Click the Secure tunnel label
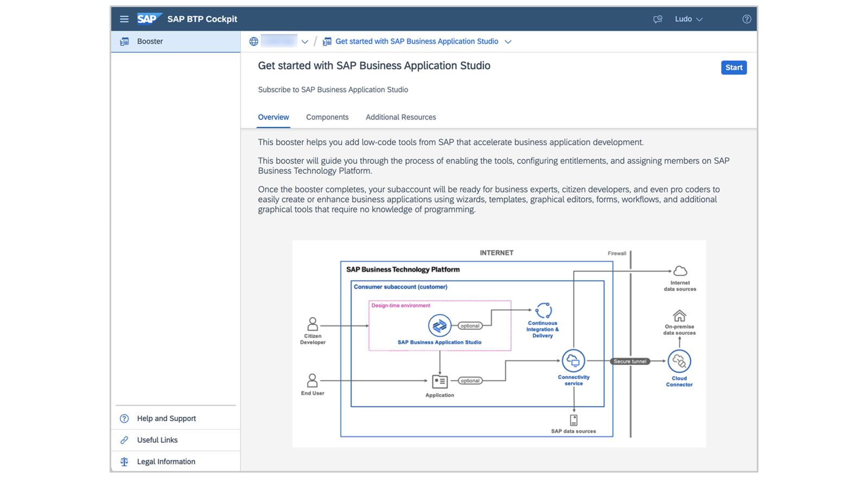This screenshot has height=478, width=868. 630,361
